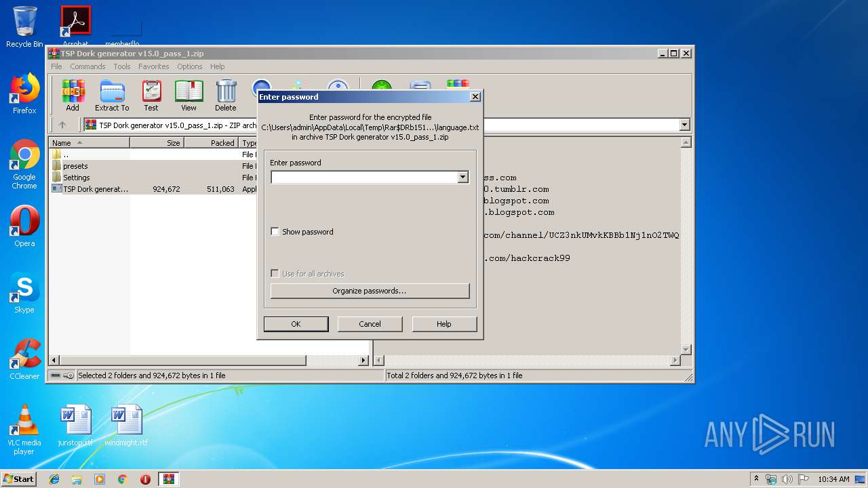868x488 pixels.
Task: Open the Opera desktop shortcut
Action: [x=24, y=226]
